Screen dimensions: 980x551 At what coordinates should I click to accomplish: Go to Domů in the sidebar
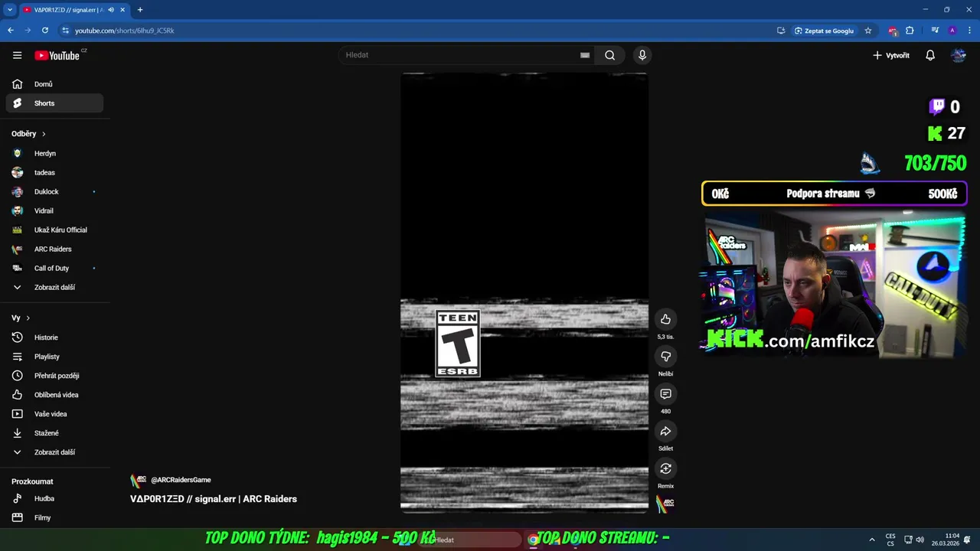click(54, 84)
